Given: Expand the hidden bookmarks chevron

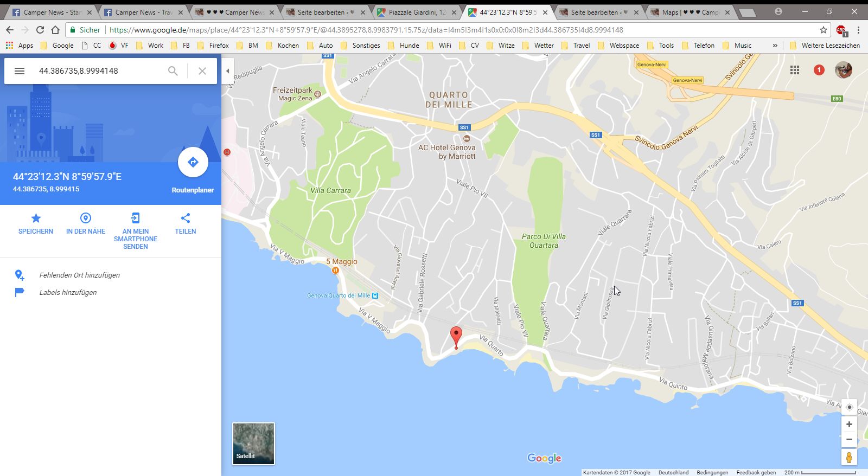Looking at the screenshot, I should pos(775,46).
